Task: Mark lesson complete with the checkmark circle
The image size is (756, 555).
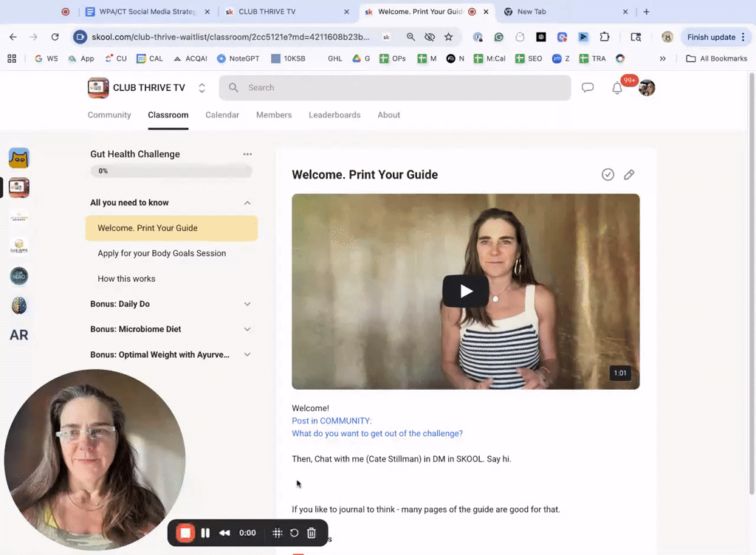Action: (x=608, y=174)
